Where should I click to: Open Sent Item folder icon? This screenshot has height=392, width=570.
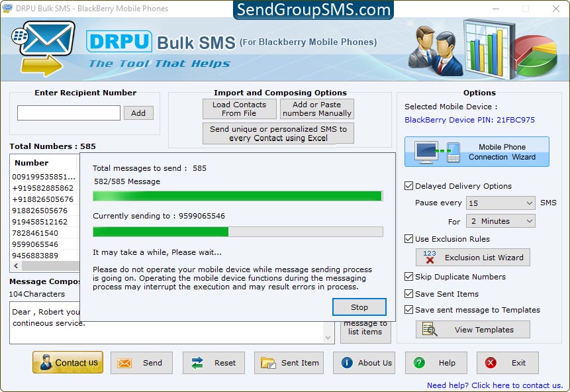coord(289,363)
